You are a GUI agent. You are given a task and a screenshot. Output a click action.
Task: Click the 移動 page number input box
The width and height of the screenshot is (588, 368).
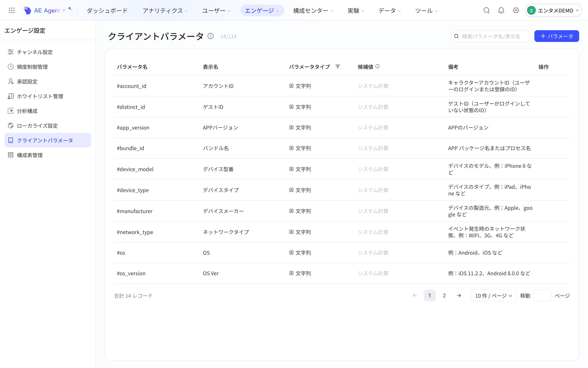coord(542,296)
